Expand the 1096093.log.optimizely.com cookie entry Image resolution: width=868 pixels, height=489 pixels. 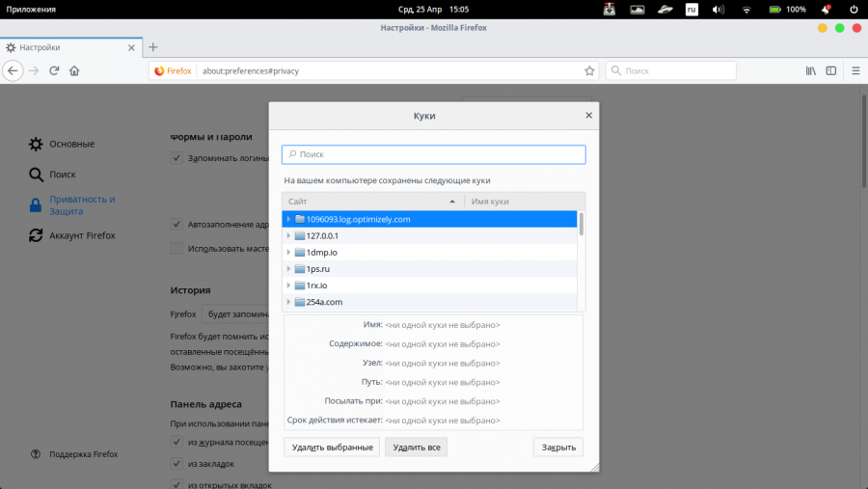tap(288, 219)
